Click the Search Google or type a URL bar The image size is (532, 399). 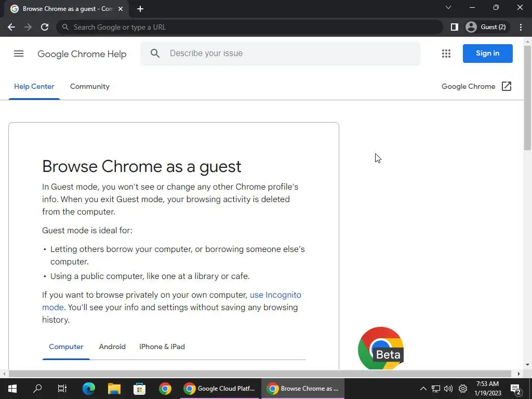[x=250, y=27]
